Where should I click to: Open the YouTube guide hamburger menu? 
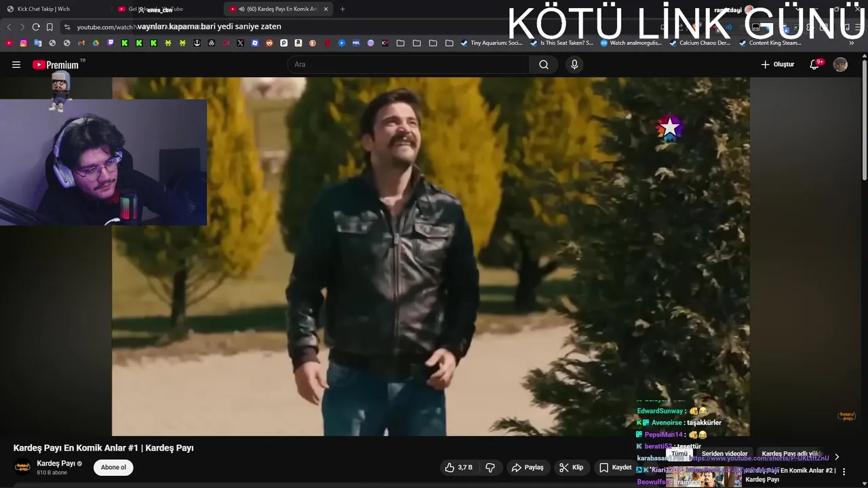click(x=16, y=64)
